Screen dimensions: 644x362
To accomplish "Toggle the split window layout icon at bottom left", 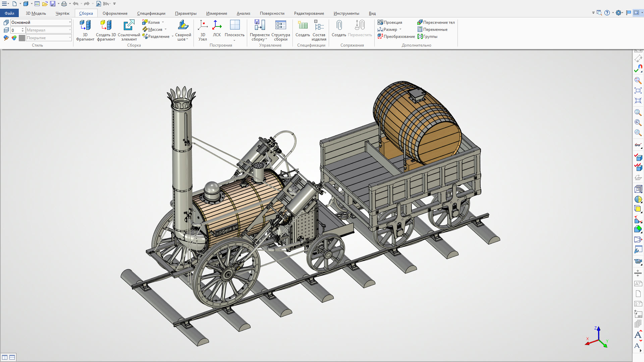I will pos(5,357).
